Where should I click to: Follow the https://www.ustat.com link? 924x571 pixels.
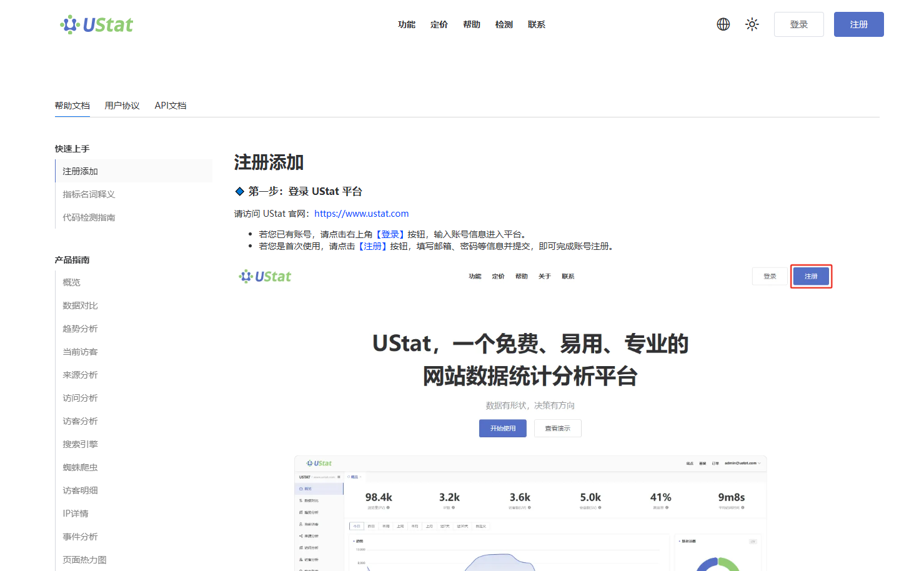(361, 214)
